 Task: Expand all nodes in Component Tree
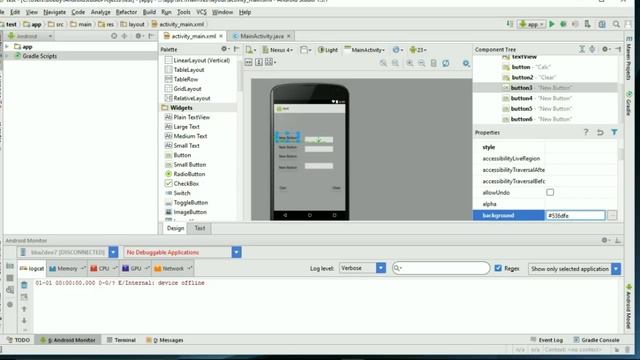582,49
